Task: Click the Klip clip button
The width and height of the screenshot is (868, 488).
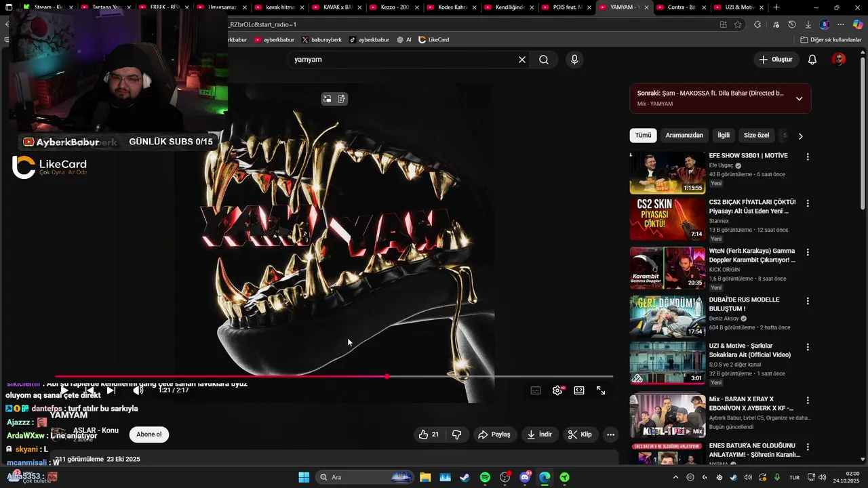Action: click(580, 434)
